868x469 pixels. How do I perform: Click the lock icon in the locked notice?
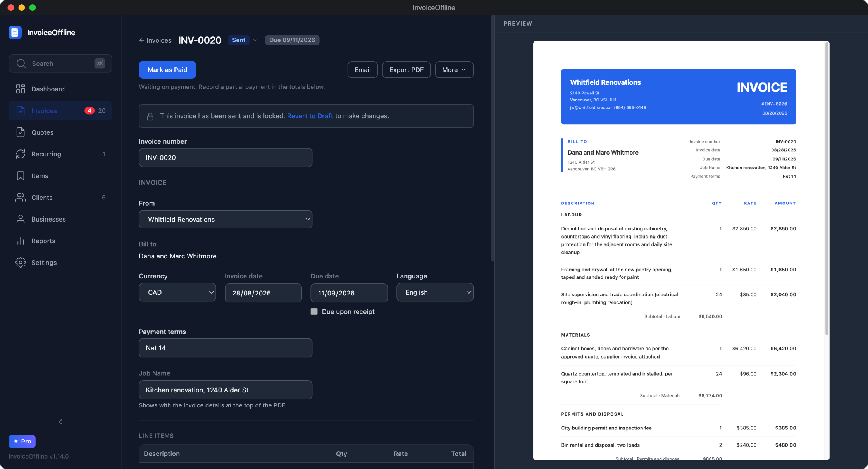tap(150, 116)
